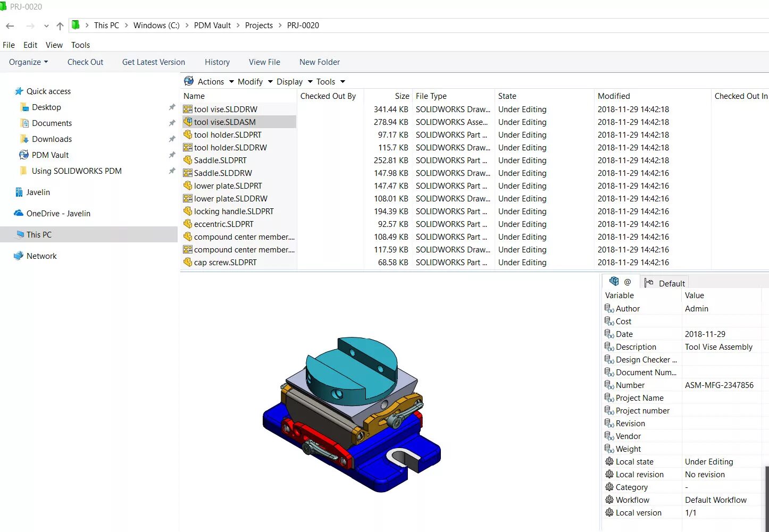Click the @ configuration tab
Image resolution: width=769 pixels, height=532 pixels.
pyautogui.click(x=621, y=282)
